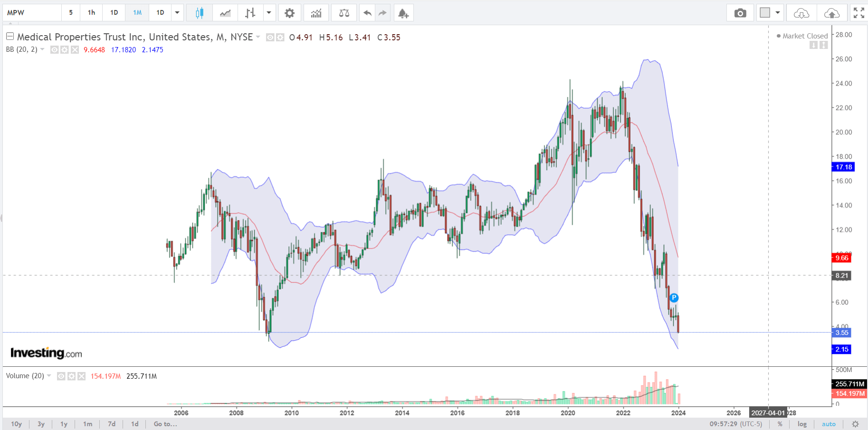Select the candlestick chart style icon
Viewport: 868px width, 430px height.
click(199, 12)
